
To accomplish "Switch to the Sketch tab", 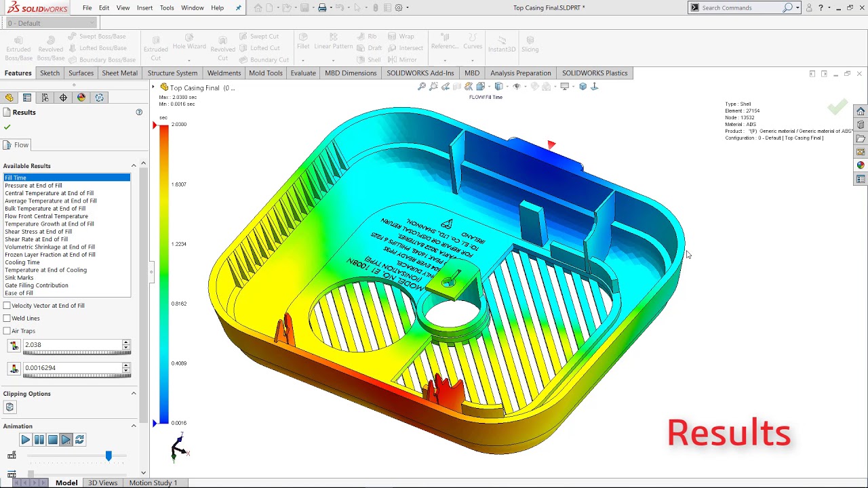I will 50,73.
